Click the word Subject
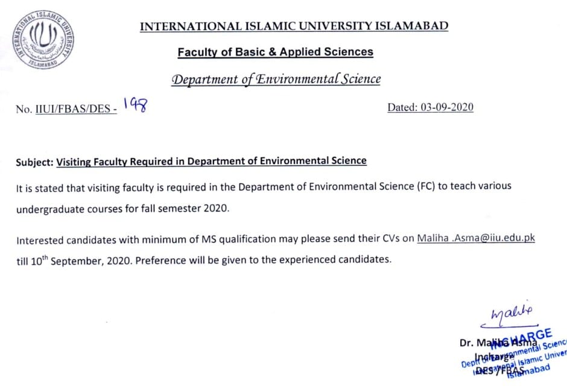The height and width of the screenshot is (392, 567). (x=35, y=162)
